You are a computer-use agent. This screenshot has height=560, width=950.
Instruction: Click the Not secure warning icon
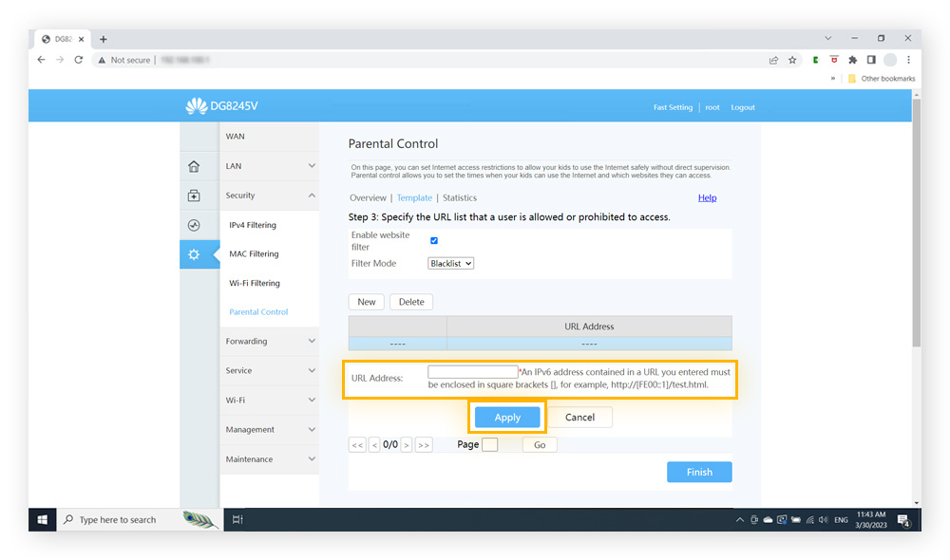pyautogui.click(x=102, y=60)
